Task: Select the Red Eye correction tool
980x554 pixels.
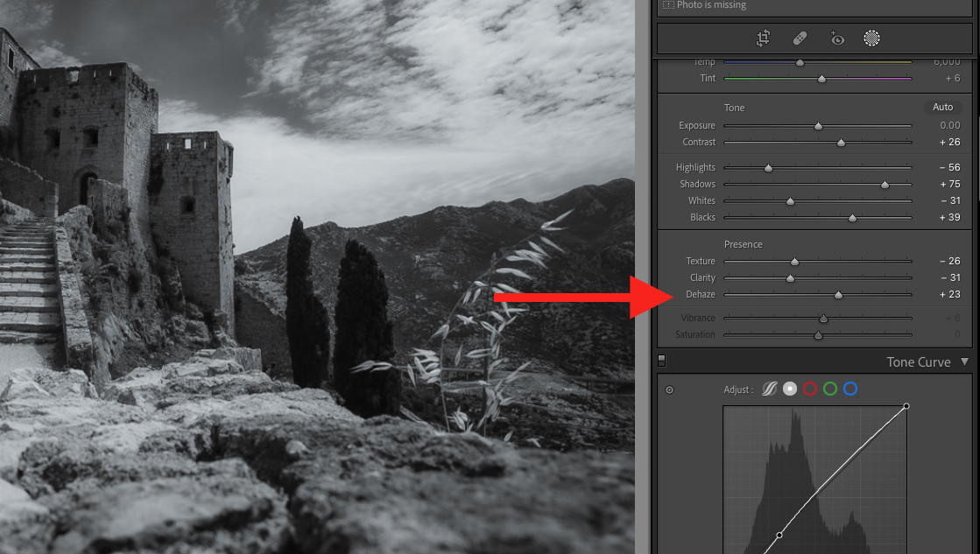Action: coord(836,39)
